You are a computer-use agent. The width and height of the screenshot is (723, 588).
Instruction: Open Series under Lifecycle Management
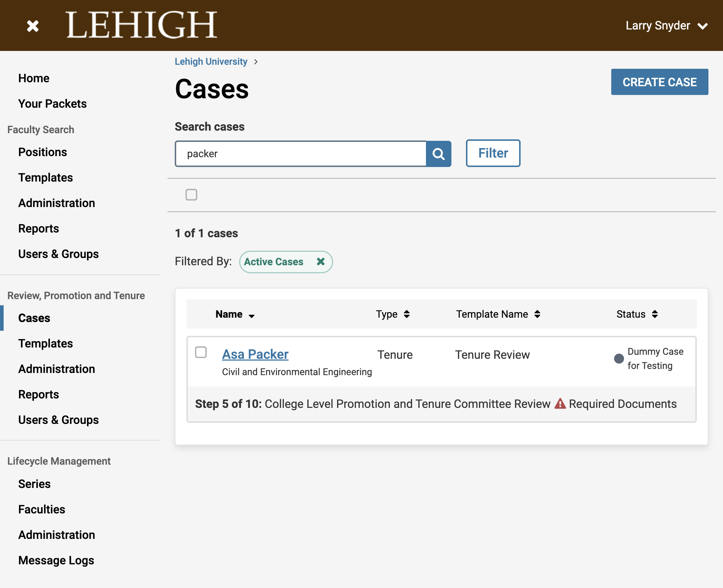click(34, 484)
